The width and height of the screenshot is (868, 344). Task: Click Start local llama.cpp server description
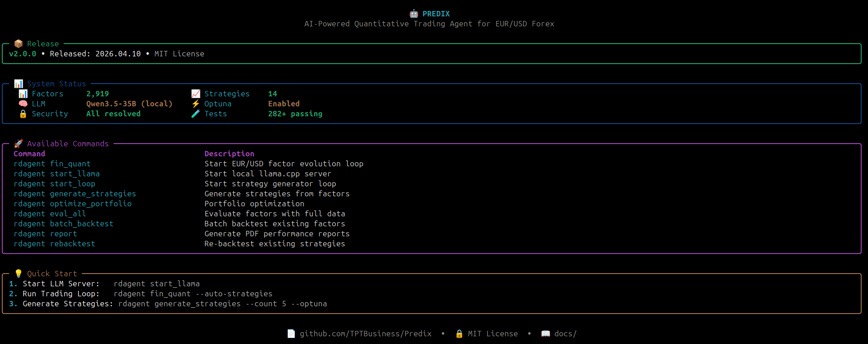pyautogui.click(x=268, y=174)
